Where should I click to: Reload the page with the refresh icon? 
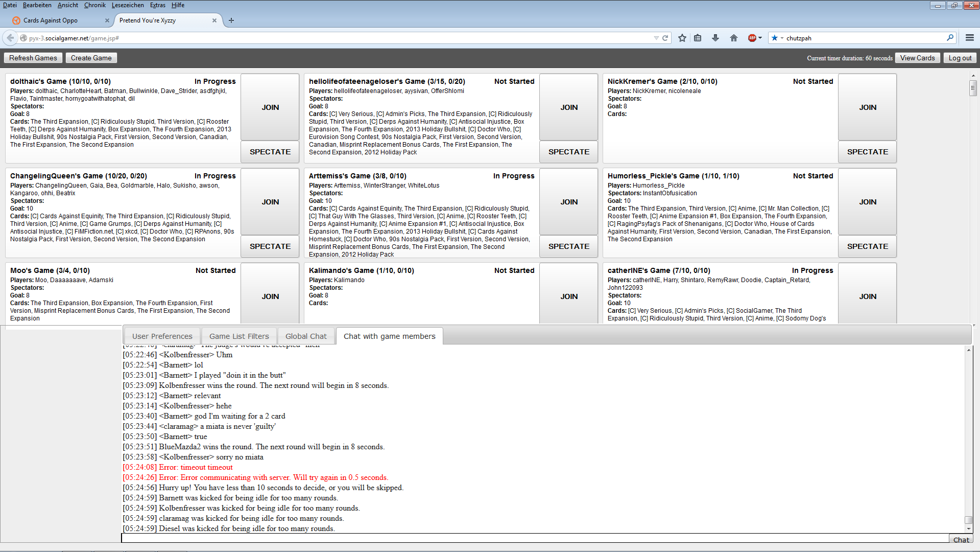coord(665,38)
